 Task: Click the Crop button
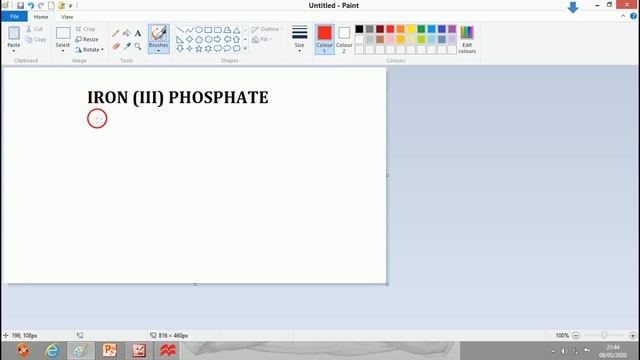pos(85,29)
